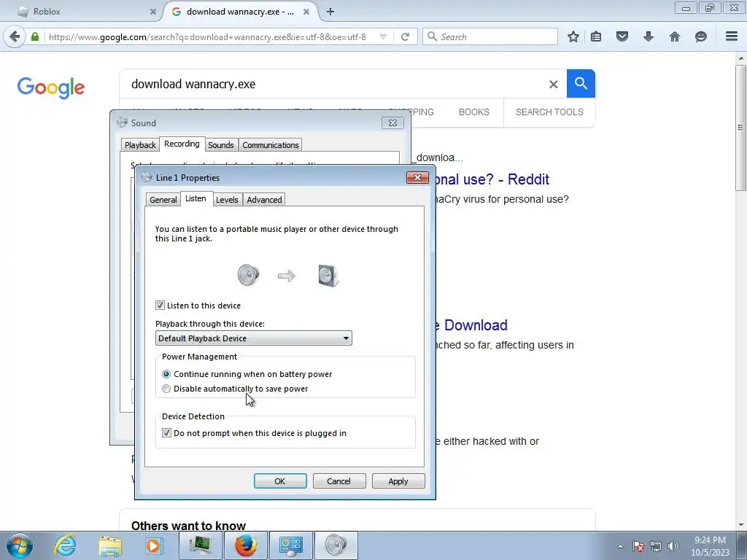Uncheck Listen to this device
This screenshot has width=747, height=560.
coord(160,306)
